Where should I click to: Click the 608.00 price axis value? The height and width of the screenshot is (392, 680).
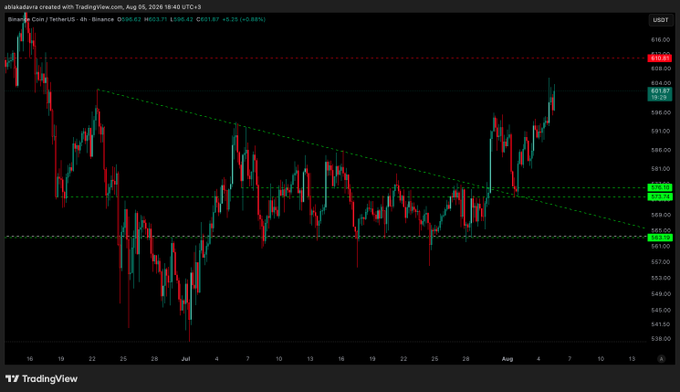[x=660, y=69]
